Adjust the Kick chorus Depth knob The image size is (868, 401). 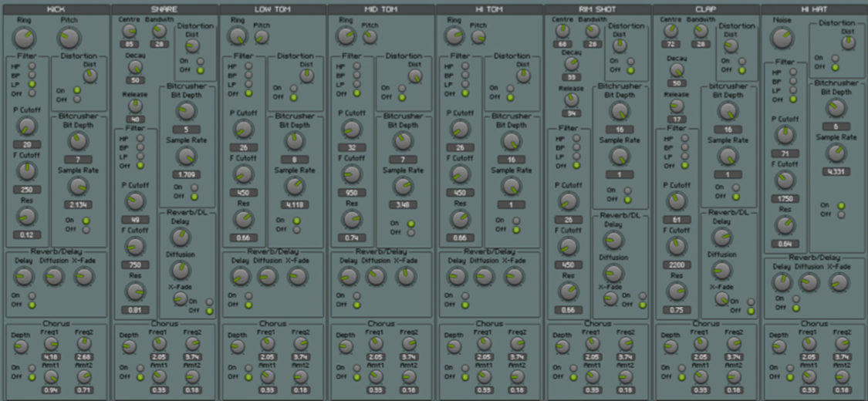tap(21, 347)
